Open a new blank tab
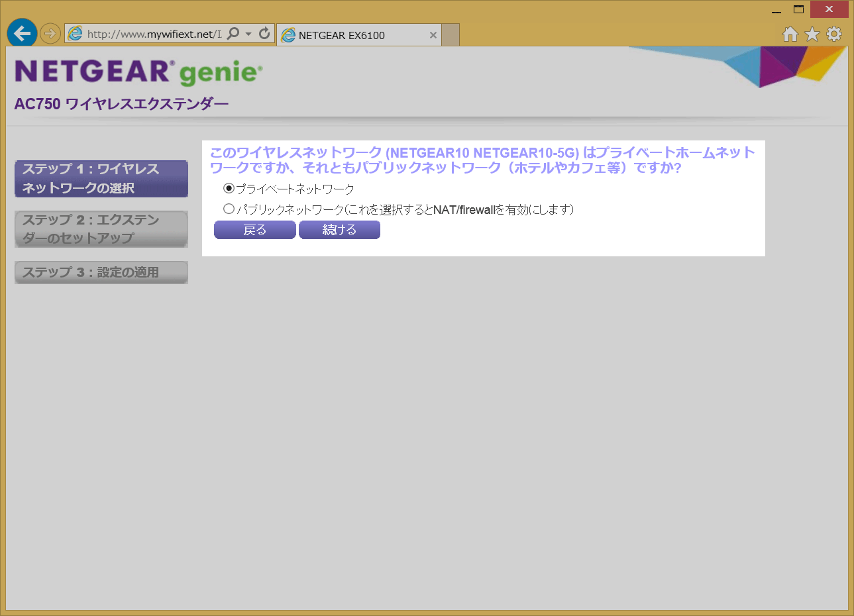Screen dimensions: 854x616 tap(451, 35)
